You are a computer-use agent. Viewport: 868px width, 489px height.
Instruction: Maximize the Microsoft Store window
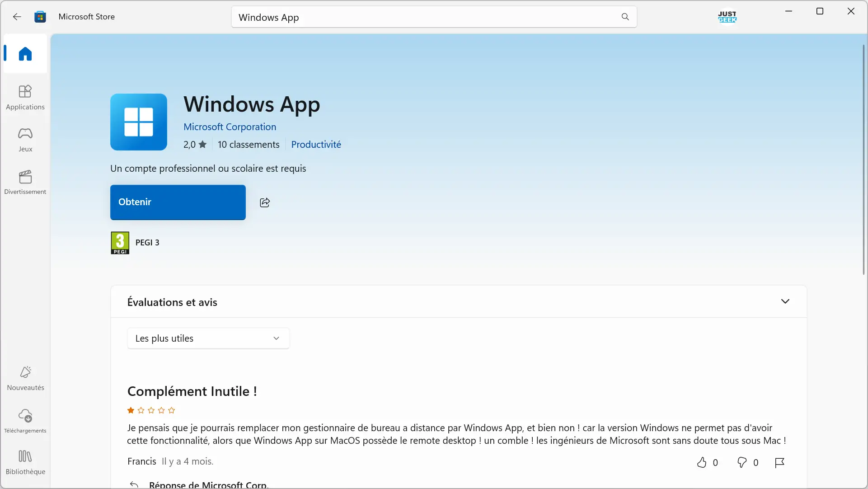tap(820, 11)
